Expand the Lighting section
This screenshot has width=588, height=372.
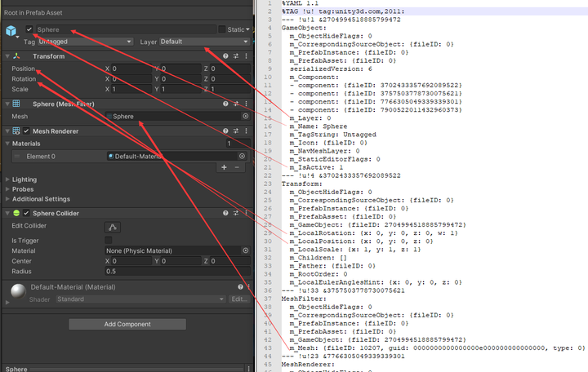(x=24, y=179)
